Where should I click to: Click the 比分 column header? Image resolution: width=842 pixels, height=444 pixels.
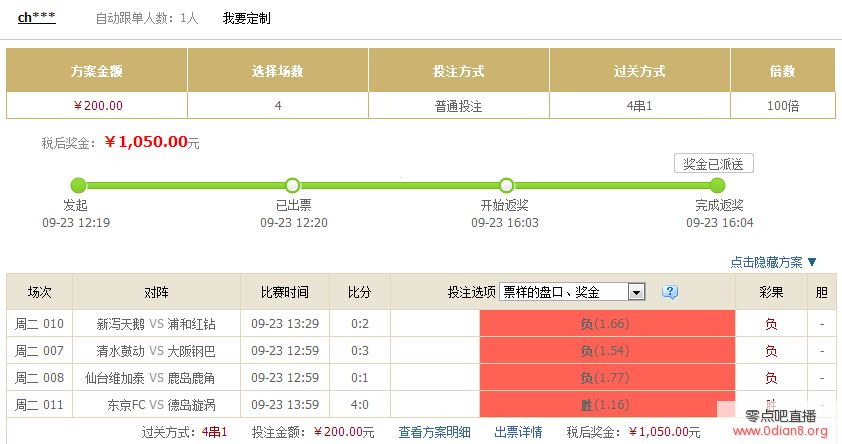(360, 292)
